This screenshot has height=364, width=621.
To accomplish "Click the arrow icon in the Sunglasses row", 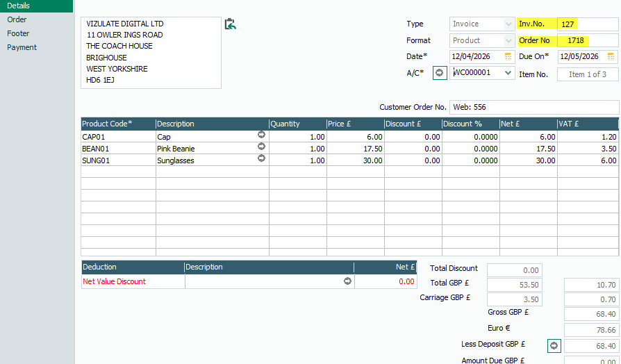I will 261,158.
